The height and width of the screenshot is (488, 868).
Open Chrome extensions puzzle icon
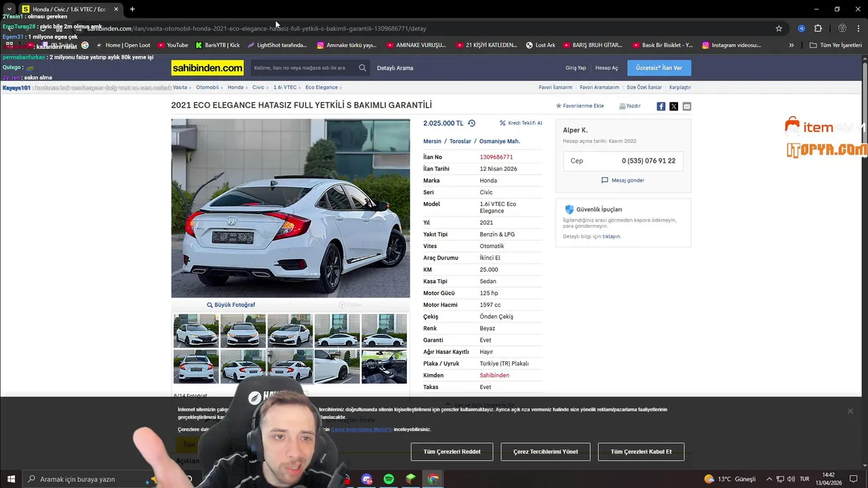(818, 28)
